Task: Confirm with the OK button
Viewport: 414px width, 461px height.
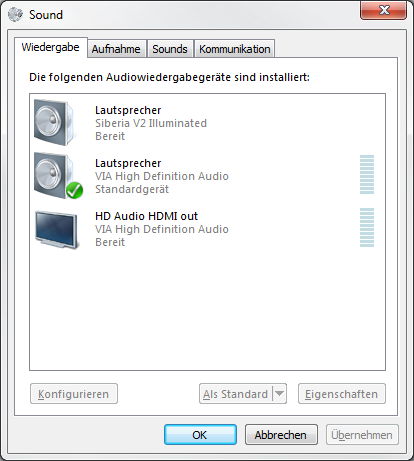Action: click(200, 435)
